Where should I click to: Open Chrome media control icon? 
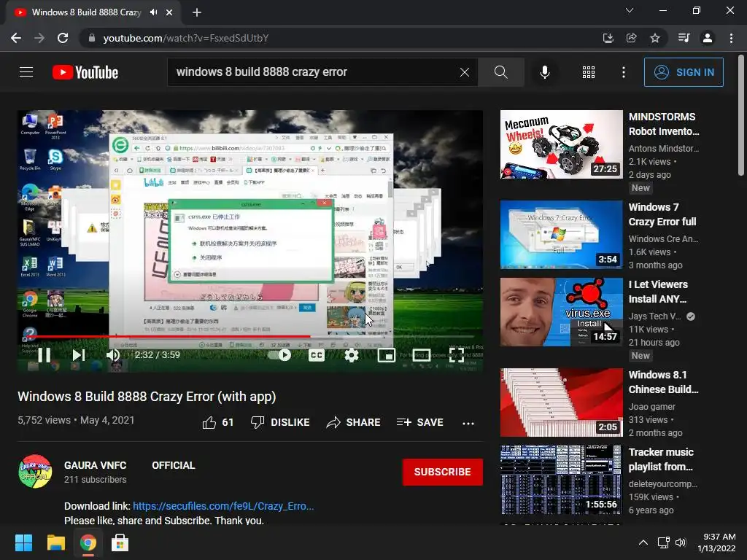coord(684,38)
